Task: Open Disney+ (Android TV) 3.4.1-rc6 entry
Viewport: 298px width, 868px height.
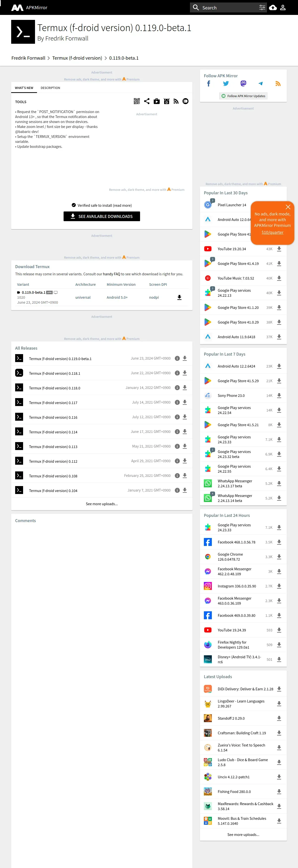Action: pyautogui.click(x=239, y=660)
